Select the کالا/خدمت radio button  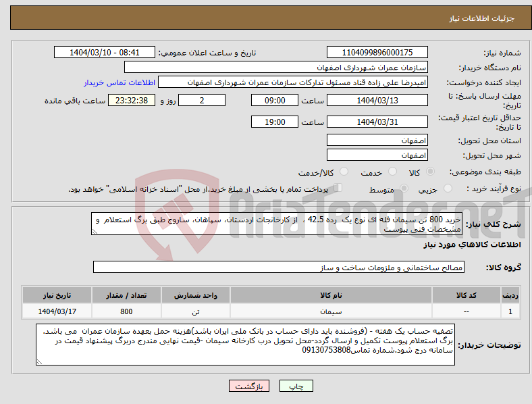pos(344,172)
